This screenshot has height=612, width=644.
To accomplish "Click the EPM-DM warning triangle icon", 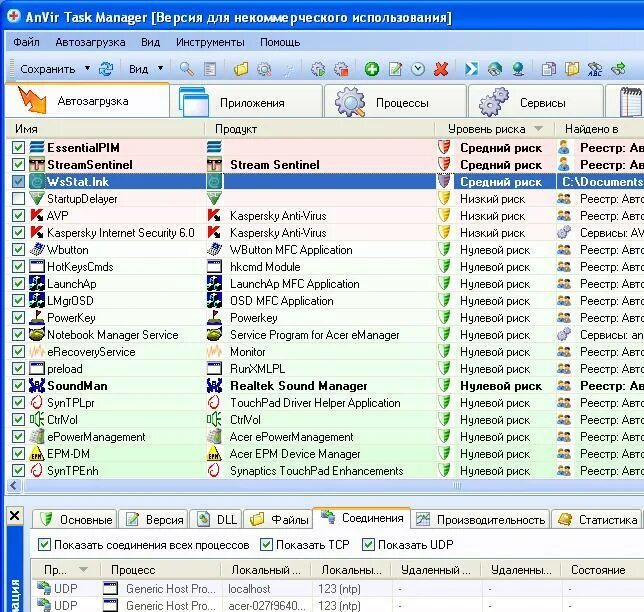I will coord(37,453).
